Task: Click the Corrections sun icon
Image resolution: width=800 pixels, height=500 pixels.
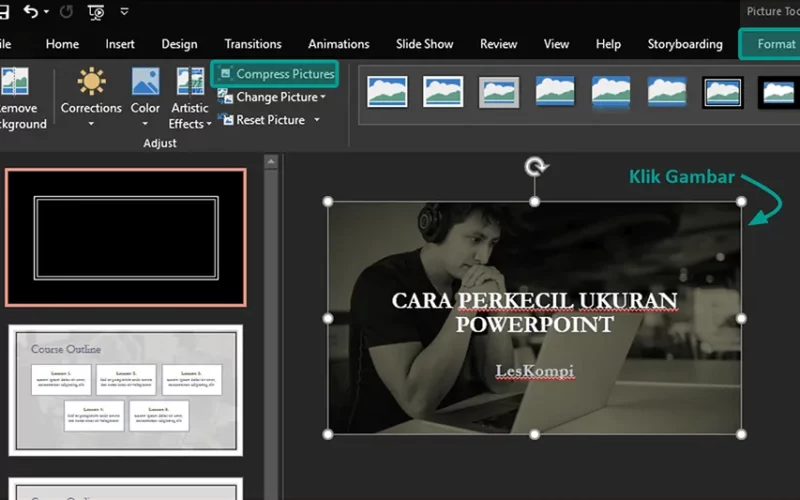Action: [x=91, y=81]
